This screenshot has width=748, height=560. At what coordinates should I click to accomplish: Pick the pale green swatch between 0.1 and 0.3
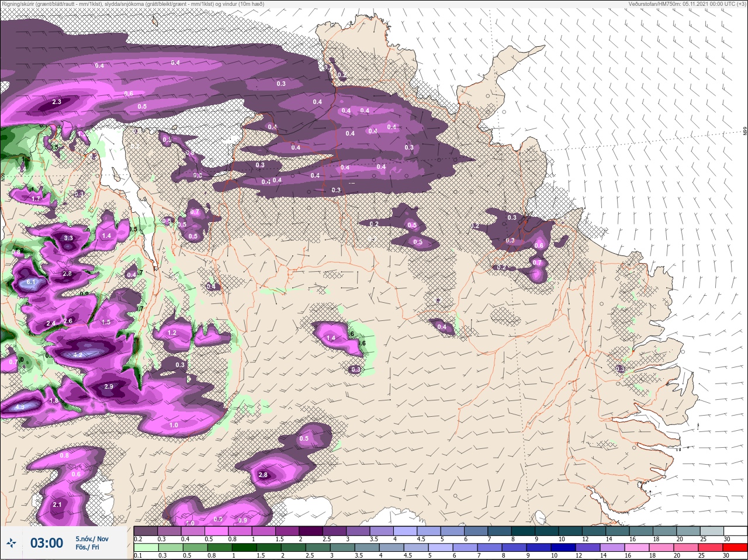[146, 547]
